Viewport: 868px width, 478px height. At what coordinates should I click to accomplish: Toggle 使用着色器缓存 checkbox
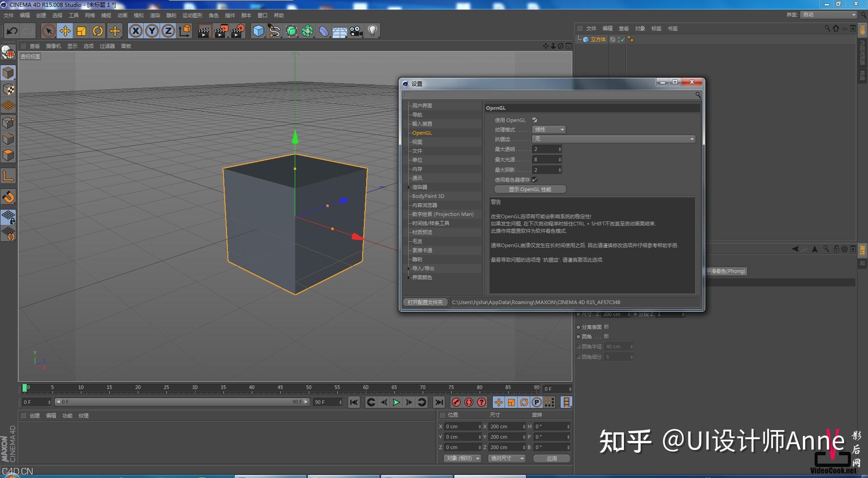pos(535,179)
